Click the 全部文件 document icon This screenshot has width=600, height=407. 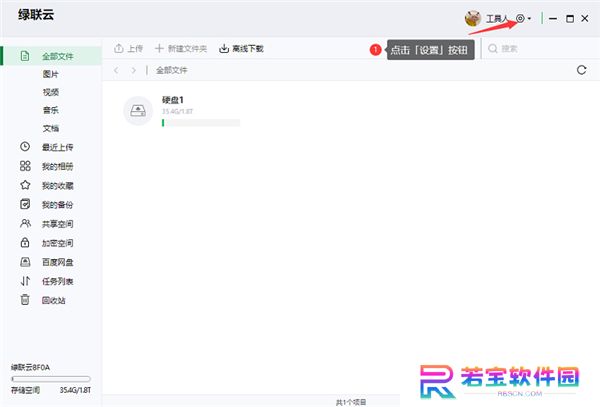[25, 56]
